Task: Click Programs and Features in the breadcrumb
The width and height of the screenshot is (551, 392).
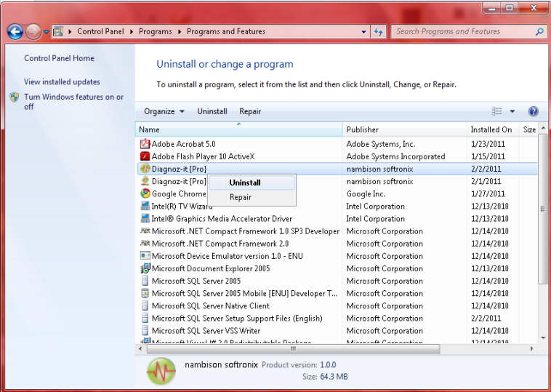Action: click(226, 32)
